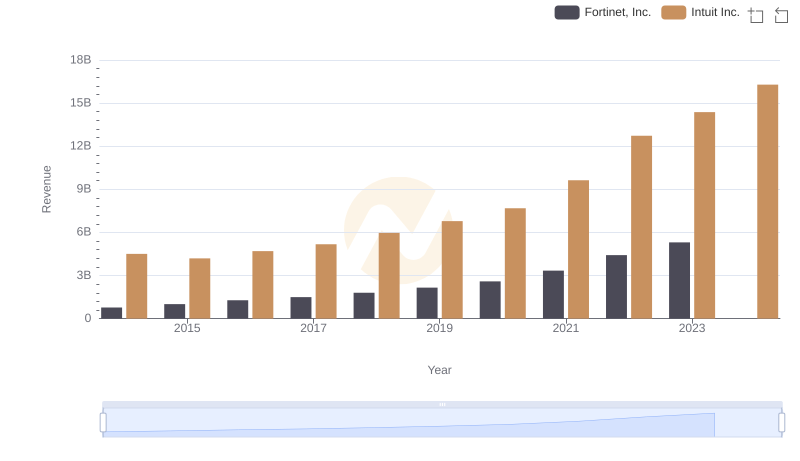Click the Intuit Inc. orange legend swatch
Image resolution: width=800 pixels, height=461 pixels.
(x=673, y=12)
